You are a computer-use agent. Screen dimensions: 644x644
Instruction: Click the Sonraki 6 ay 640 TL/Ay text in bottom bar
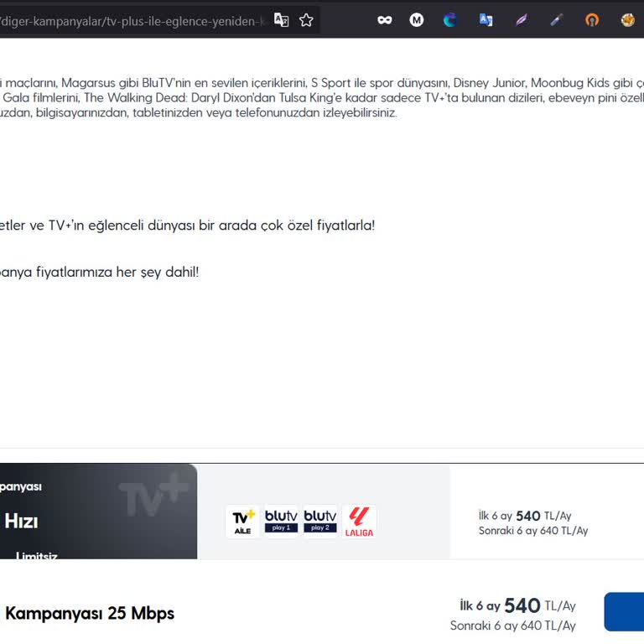coord(512,626)
